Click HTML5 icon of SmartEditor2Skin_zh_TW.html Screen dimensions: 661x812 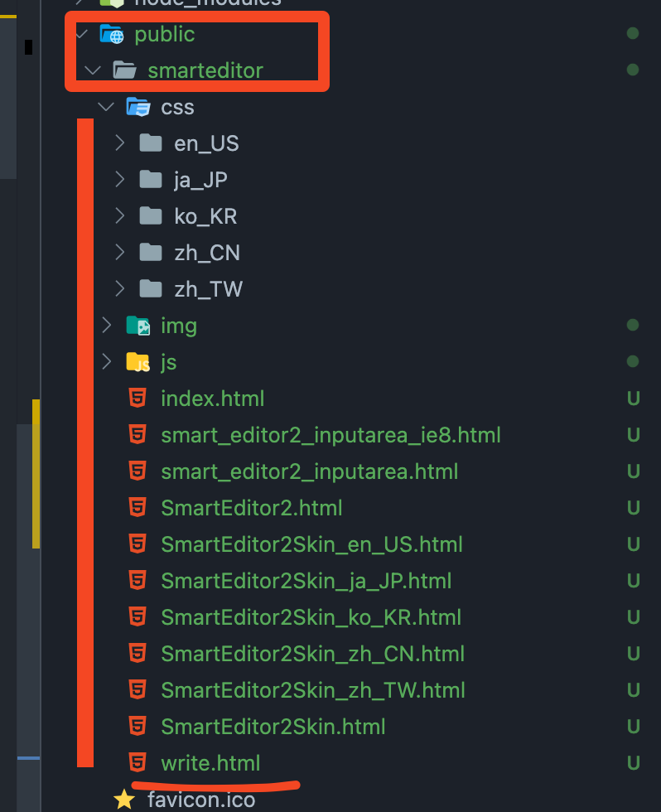(x=138, y=689)
